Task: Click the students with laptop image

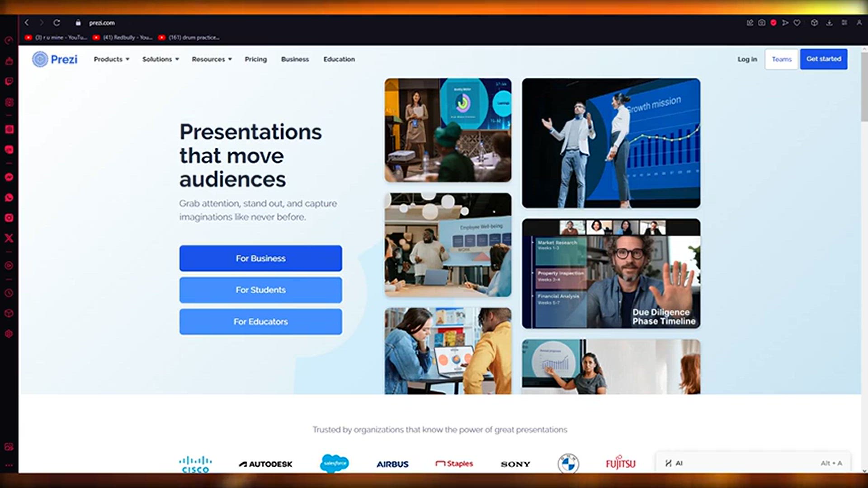Action: point(448,351)
